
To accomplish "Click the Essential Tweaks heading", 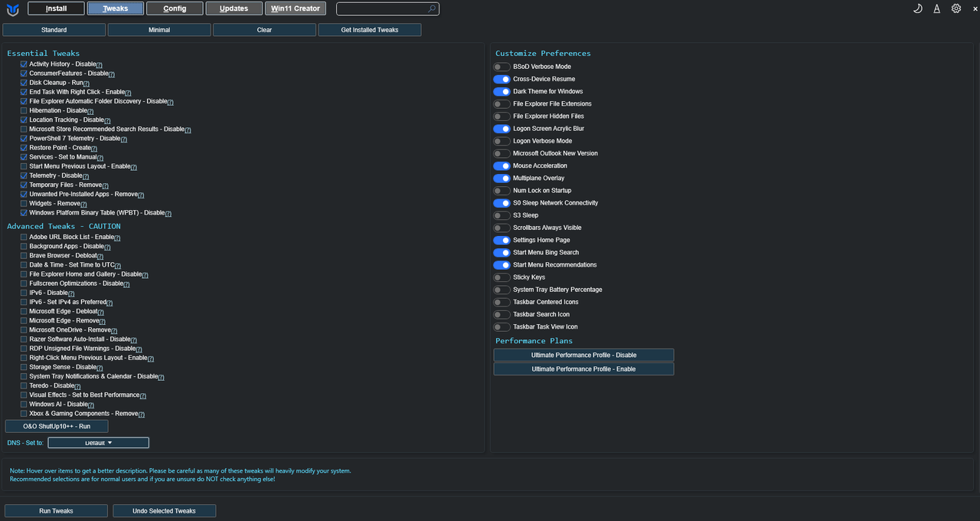I will (44, 54).
